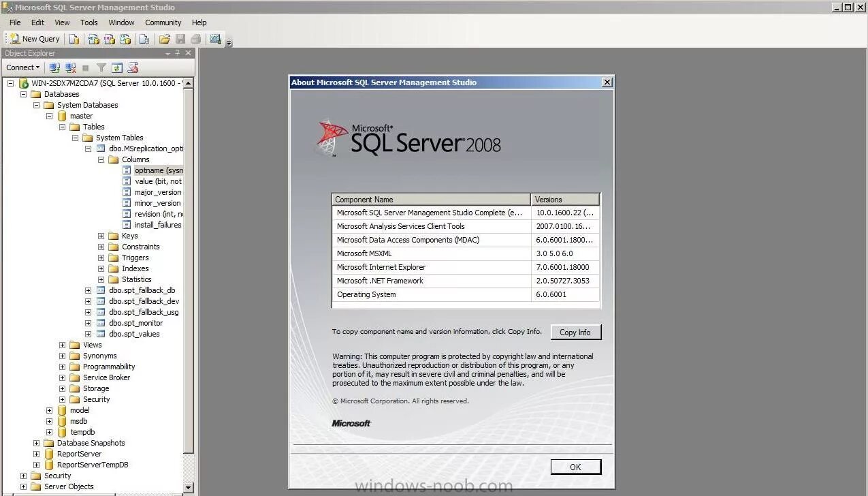Select the Operating System component row
This screenshot has width=868, height=496.
click(466, 294)
